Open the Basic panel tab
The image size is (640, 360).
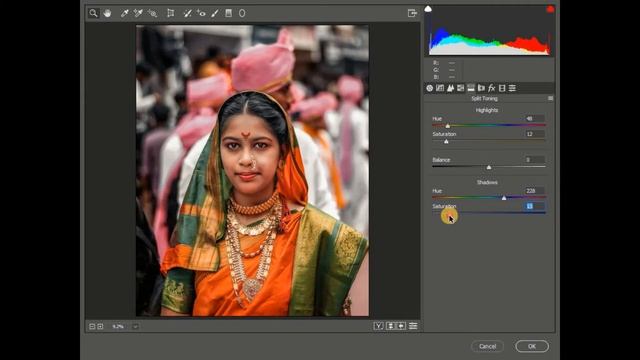430,88
